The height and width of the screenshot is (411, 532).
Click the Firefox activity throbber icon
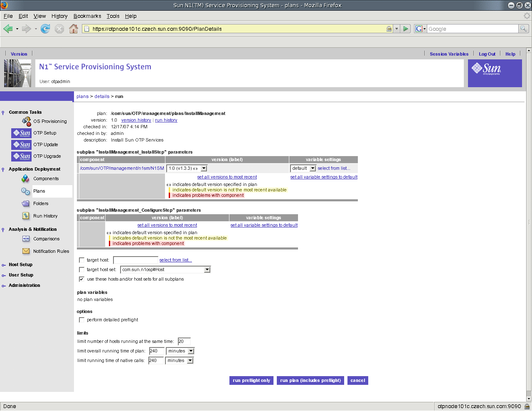(x=527, y=16)
